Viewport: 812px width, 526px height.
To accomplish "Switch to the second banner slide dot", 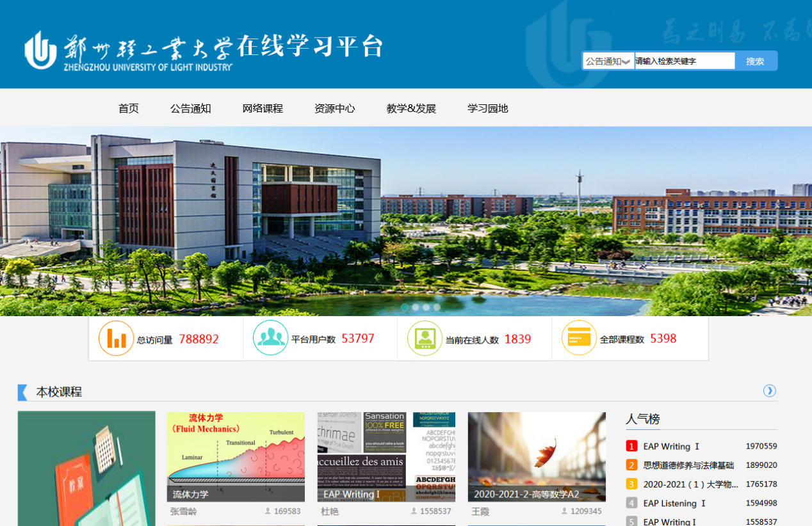I will 416,307.
